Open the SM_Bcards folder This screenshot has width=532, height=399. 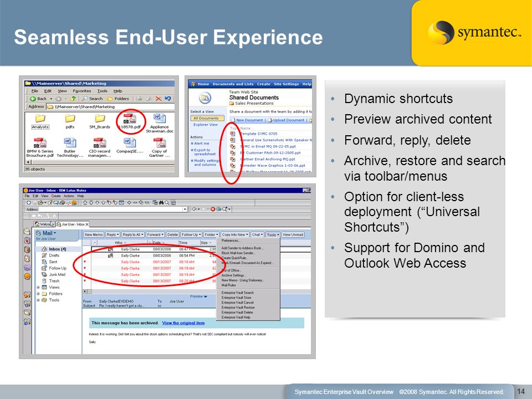[x=100, y=122]
